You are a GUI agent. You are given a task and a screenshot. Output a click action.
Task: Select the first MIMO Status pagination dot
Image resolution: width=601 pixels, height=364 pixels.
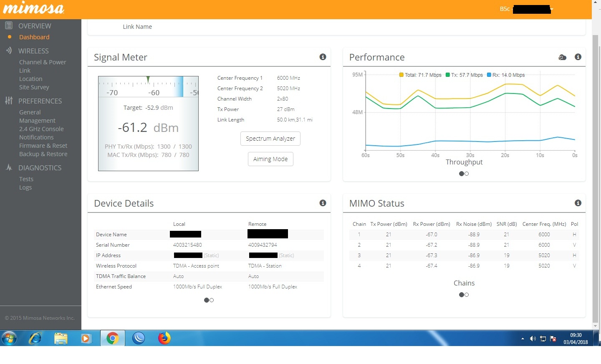click(462, 295)
